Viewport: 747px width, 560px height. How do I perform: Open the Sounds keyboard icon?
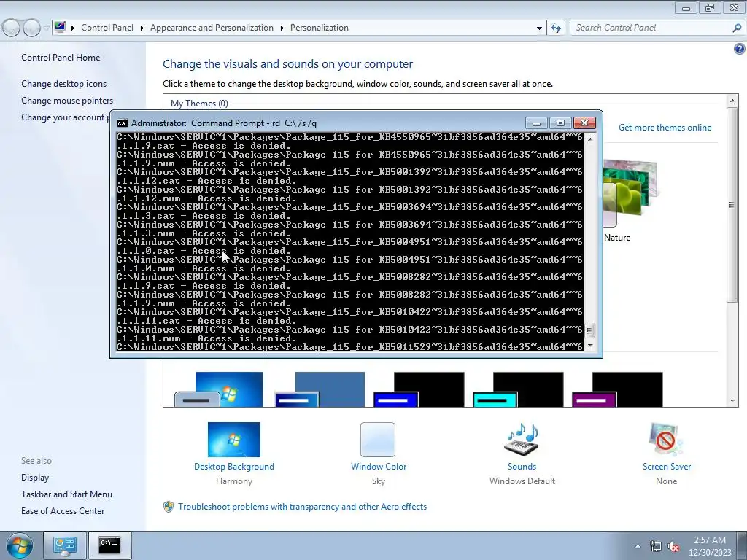coord(522,440)
